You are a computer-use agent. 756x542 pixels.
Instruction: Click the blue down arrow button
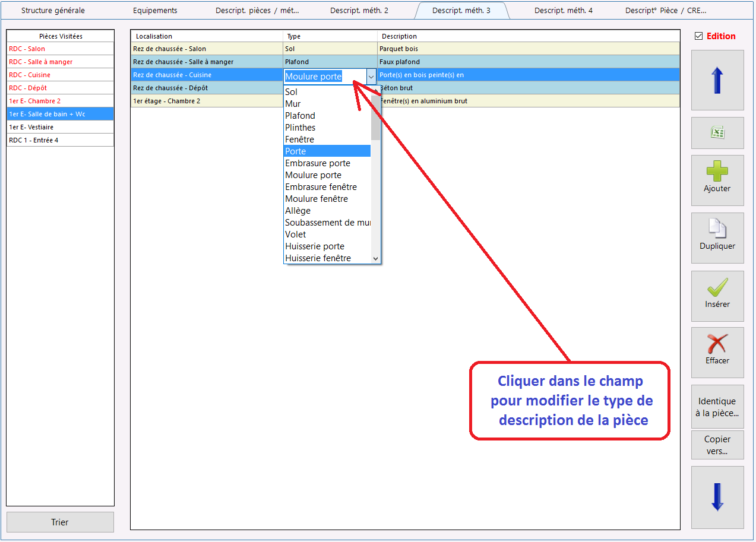(717, 497)
